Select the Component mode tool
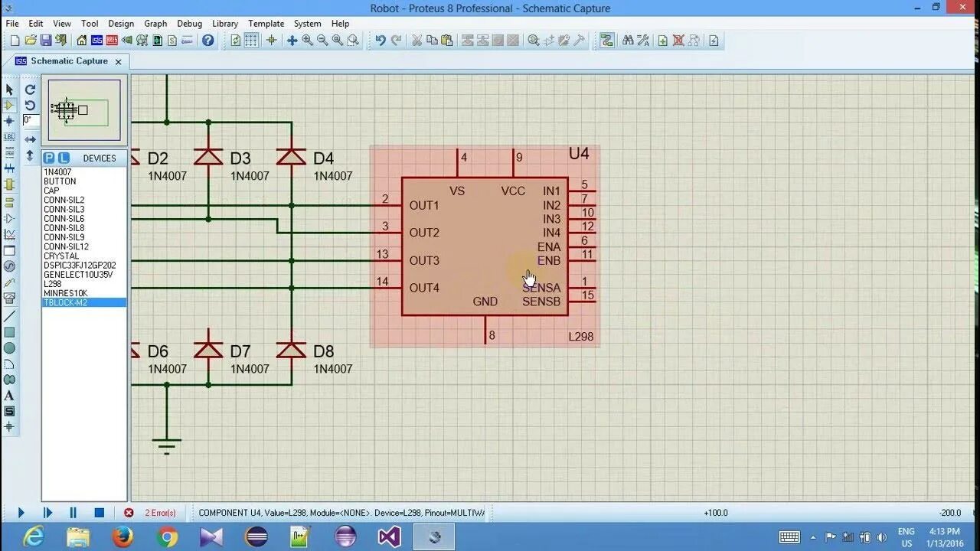 click(10, 106)
